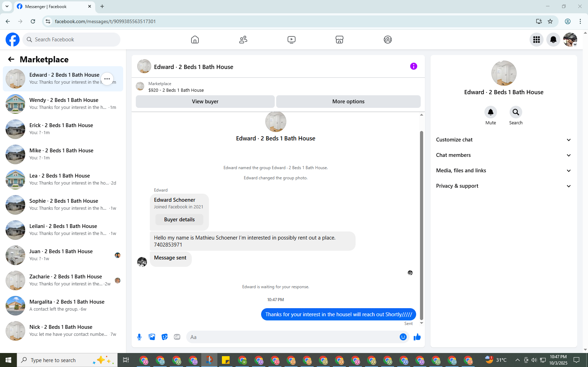The image size is (588, 367).
Task: Click the chat message scrollbar
Action: coord(421,226)
